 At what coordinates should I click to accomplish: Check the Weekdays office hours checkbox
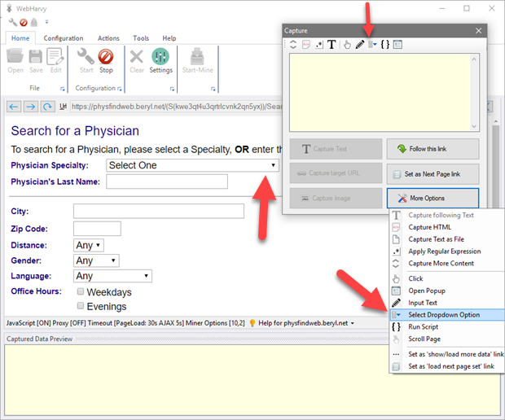pos(81,292)
